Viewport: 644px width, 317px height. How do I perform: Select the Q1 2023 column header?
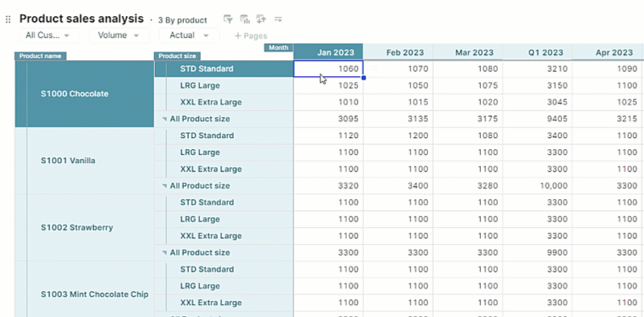point(538,52)
